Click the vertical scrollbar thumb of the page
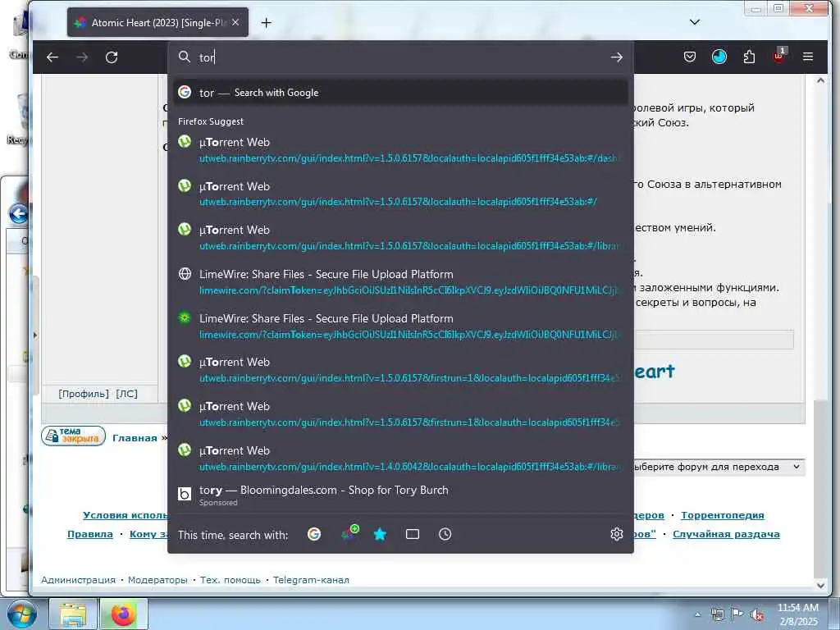The height and width of the screenshot is (630, 840). click(x=820, y=487)
